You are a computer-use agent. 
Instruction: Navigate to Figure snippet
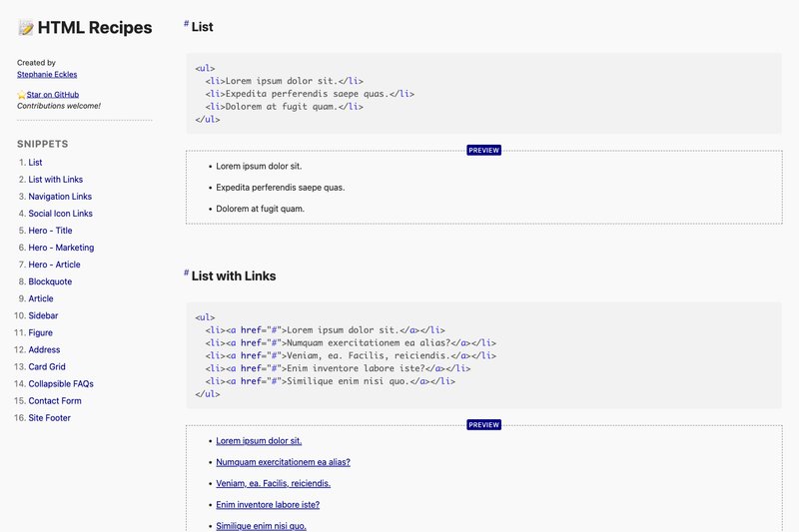click(40, 333)
